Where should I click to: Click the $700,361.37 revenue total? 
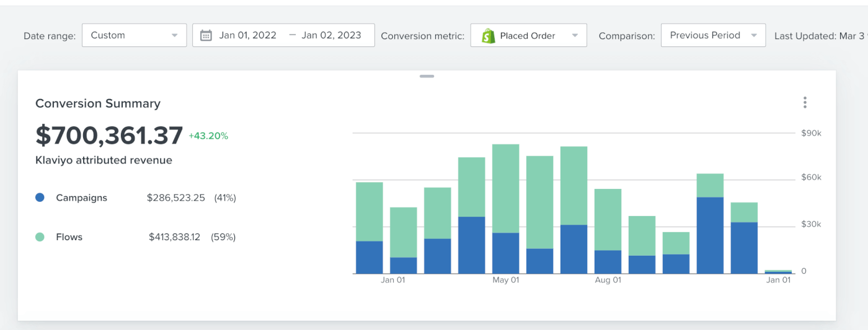pos(109,135)
